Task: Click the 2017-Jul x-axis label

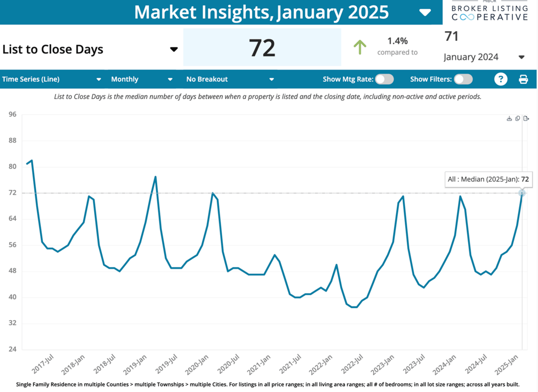Action: (43, 364)
